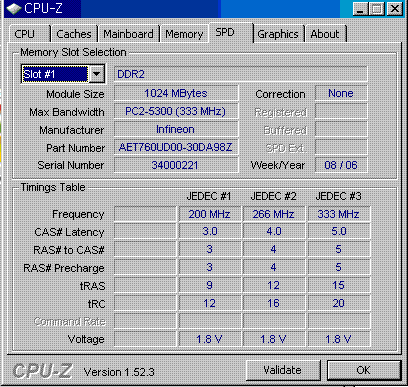Image resolution: width=408 pixels, height=387 pixels.
Task: Click the JEDEC #3 frequency 333 MHz cell
Action: point(339,214)
